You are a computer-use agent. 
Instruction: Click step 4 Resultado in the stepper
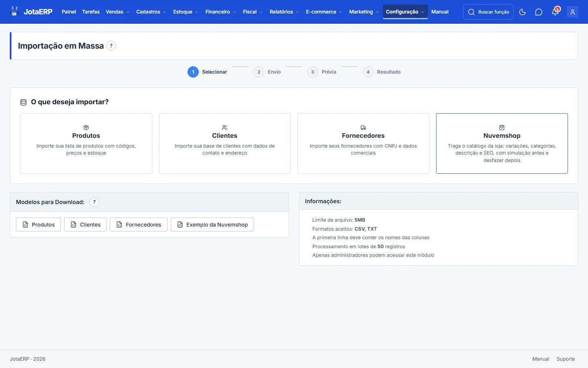(x=382, y=72)
